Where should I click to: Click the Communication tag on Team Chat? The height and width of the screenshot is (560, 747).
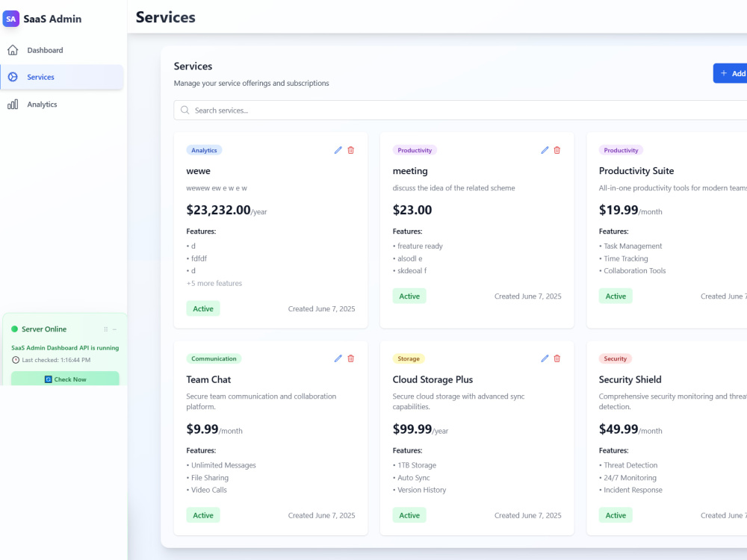pos(214,358)
